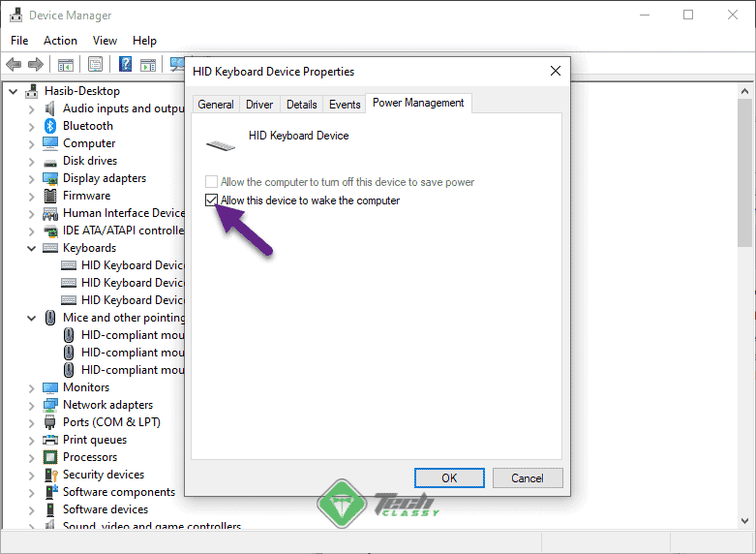Click the vertical scrollbar thumb in Device Manager

point(744,172)
